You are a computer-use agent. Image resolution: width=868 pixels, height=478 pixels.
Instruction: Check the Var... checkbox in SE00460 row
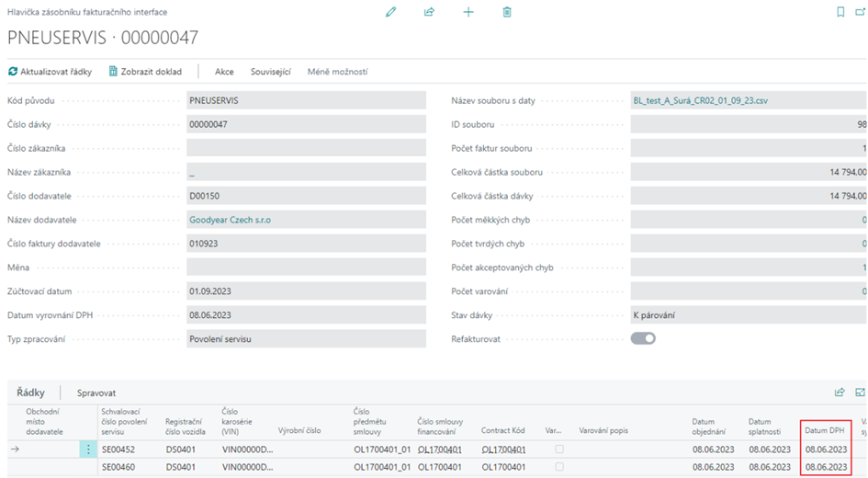point(559,467)
